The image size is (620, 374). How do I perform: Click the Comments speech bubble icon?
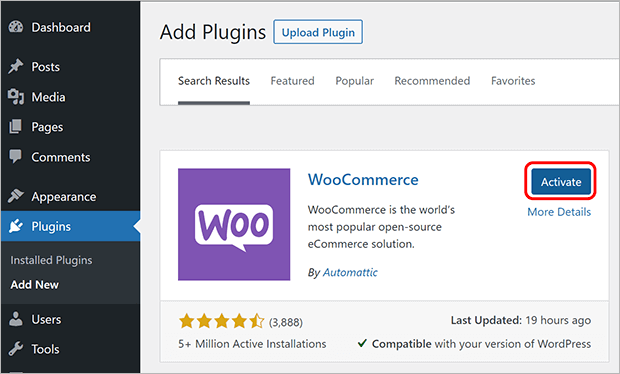(x=16, y=157)
